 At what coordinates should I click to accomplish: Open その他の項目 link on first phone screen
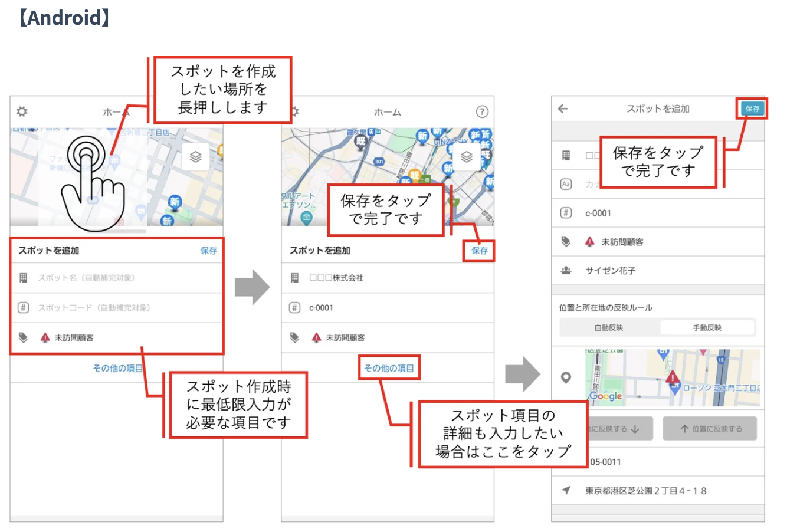click(118, 368)
